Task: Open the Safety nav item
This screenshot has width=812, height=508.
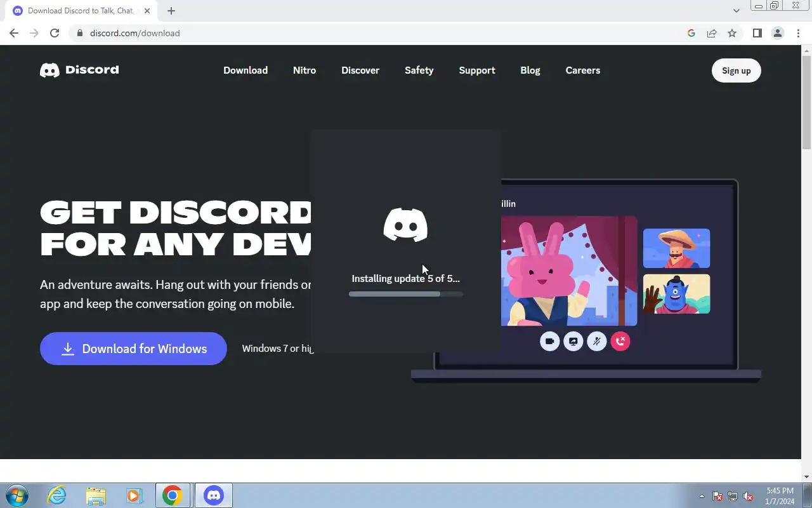Action: pyautogui.click(x=419, y=70)
